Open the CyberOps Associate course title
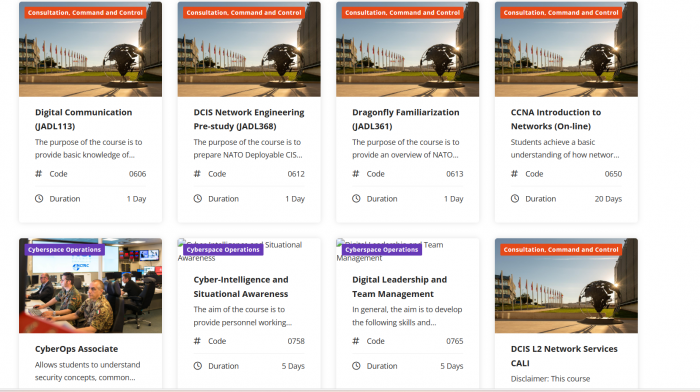Viewport: 700px width, 392px height. tap(76, 349)
